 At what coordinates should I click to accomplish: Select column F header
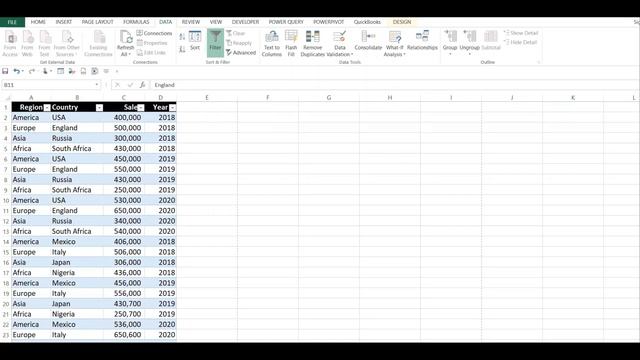click(268, 98)
